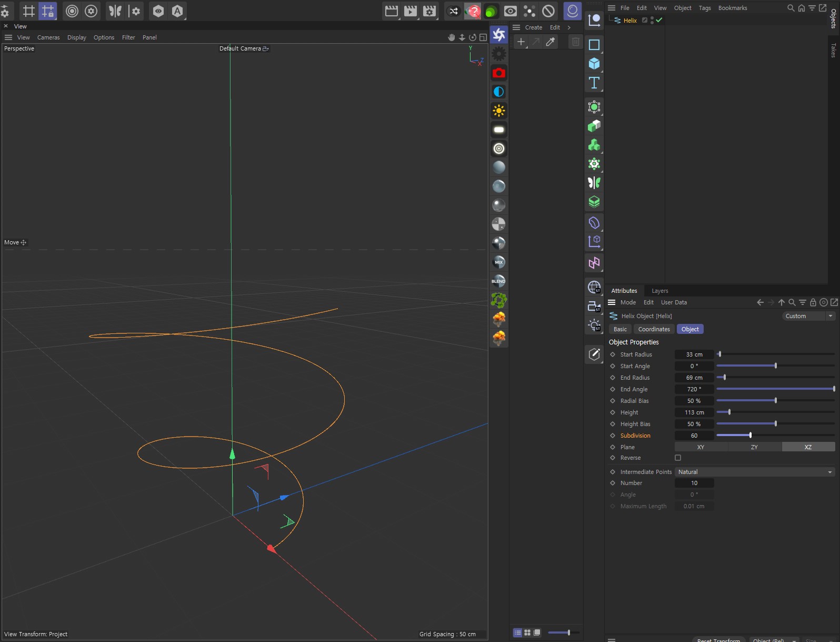Image resolution: width=840 pixels, height=642 pixels.
Task: Select the MIX material sphere
Action: pyautogui.click(x=499, y=262)
